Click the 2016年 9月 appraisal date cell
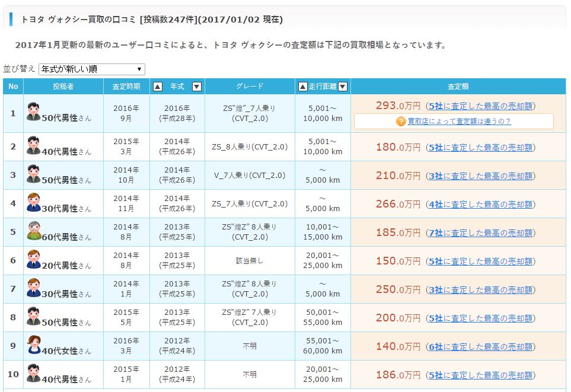The height and width of the screenshot is (392, 571). coord(126,113)
